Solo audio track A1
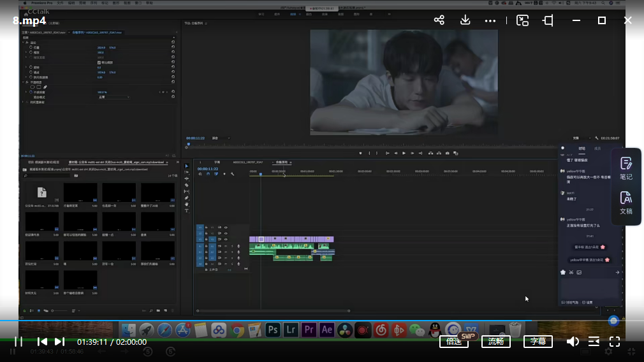 (232, 246)
